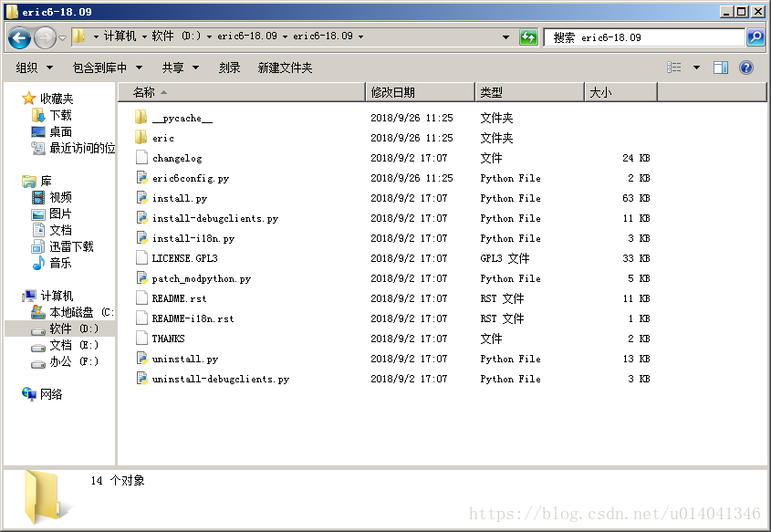
Task: Open 办公 (F:) drive
Action: (x=65, y=361)
